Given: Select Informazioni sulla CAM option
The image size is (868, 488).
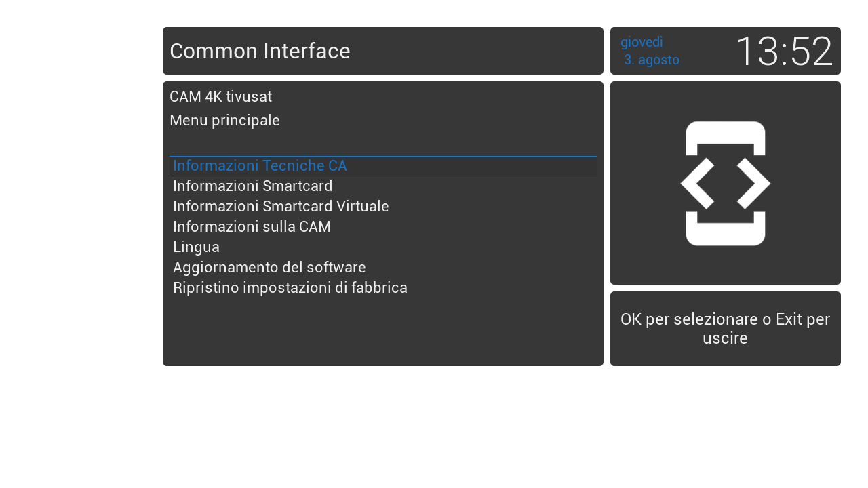Looking at the screenshot, I should [x=383, y=227].
